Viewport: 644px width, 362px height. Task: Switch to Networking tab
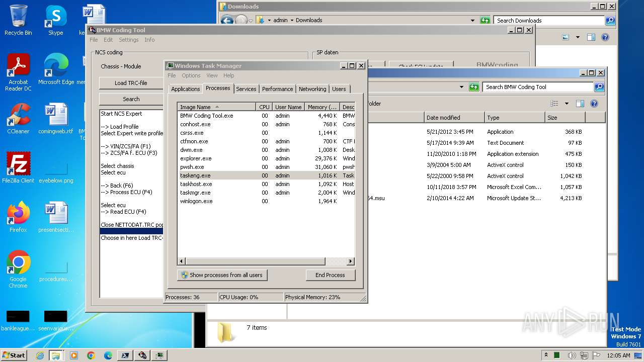pyautogui.click(x=312, y=89)
